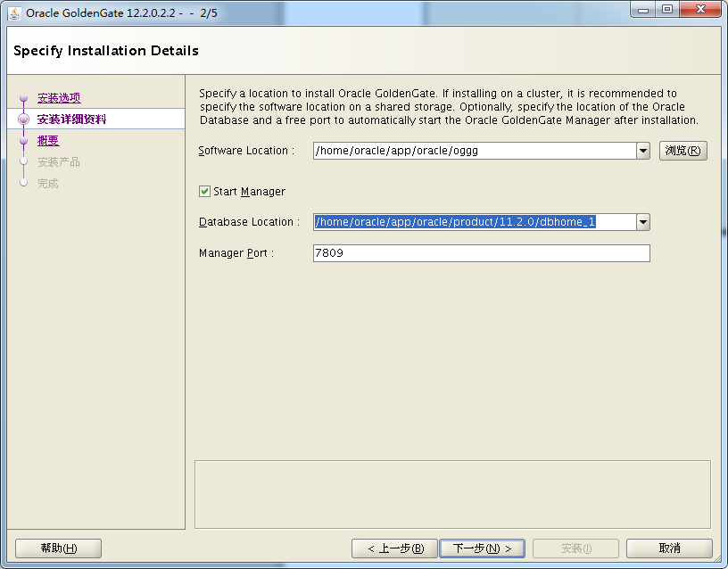Image resolution: width=728 pixels, height=569 pixels.
Task: Click the disabled 安装(I) install button
Action: [x=575, y=548]
